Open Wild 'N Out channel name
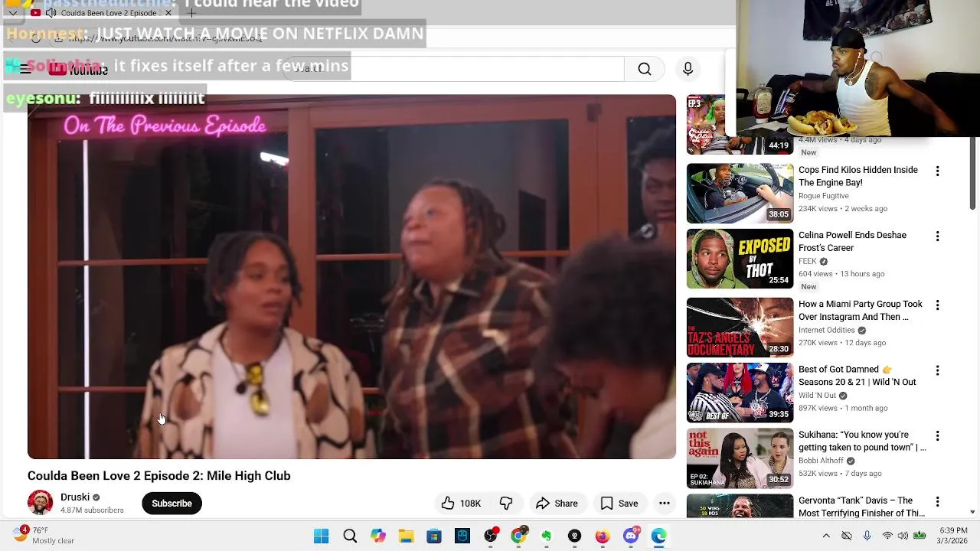Image resolution: width=980 pixels, height=551 pixels. [x=817, y=396]
